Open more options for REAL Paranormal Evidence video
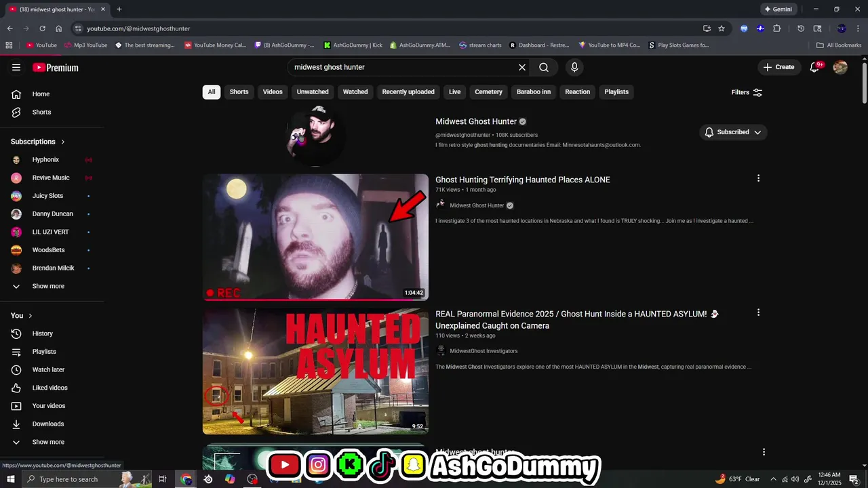Viewport: 868px width, 488px height. tap(758, 312)
